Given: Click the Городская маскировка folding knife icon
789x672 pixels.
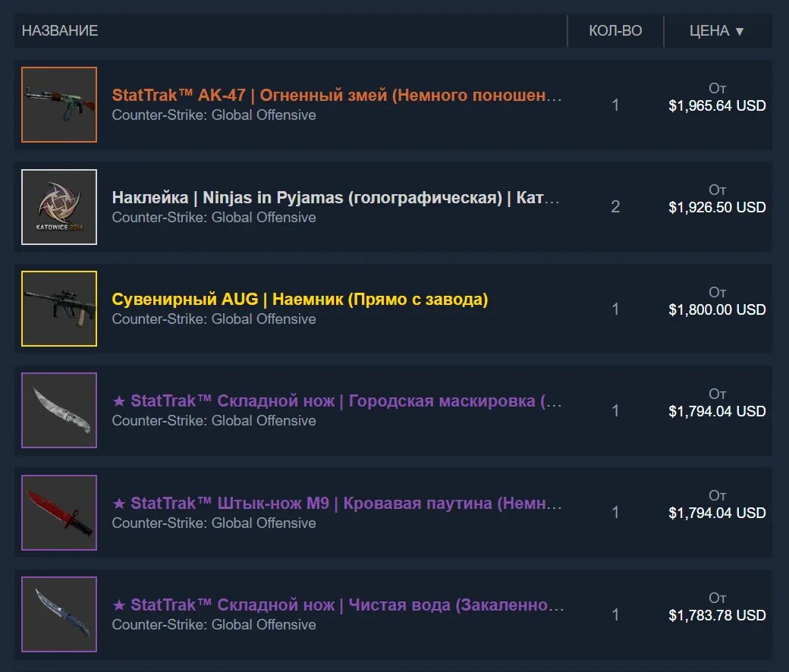Looking at the screenshot, I should pyautogui.click(x=59, y=410).
